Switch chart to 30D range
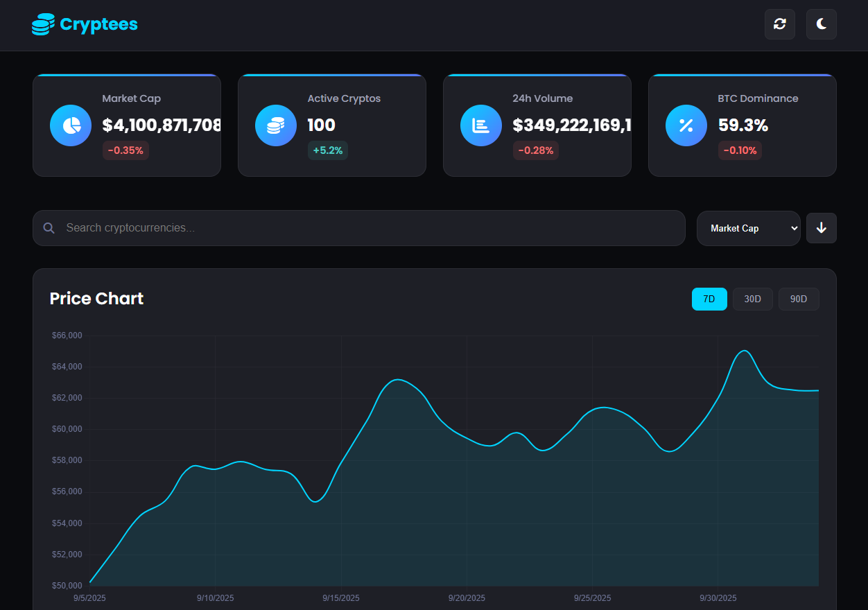This screenshot has height=610, width=868. [752, 299]
